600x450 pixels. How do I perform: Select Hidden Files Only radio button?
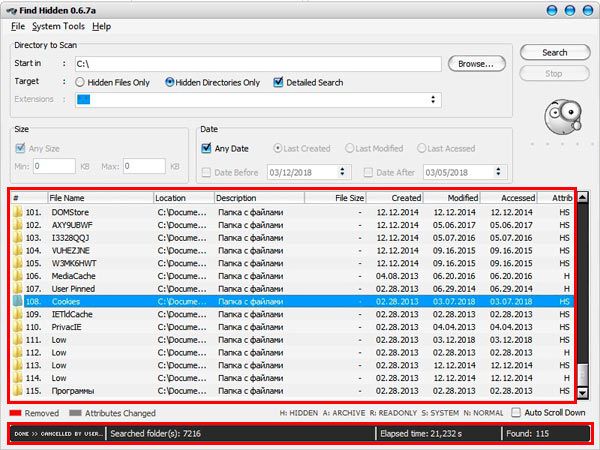80,82
